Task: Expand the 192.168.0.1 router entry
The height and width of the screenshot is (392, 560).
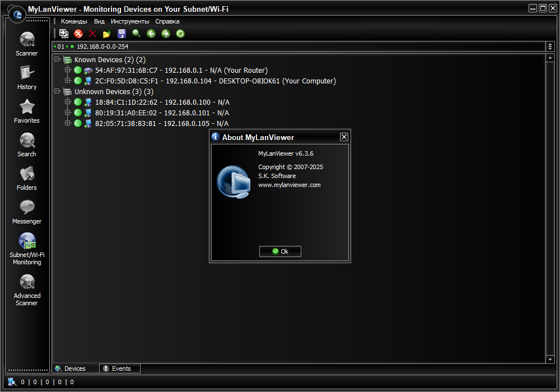Action: point(68,70)
